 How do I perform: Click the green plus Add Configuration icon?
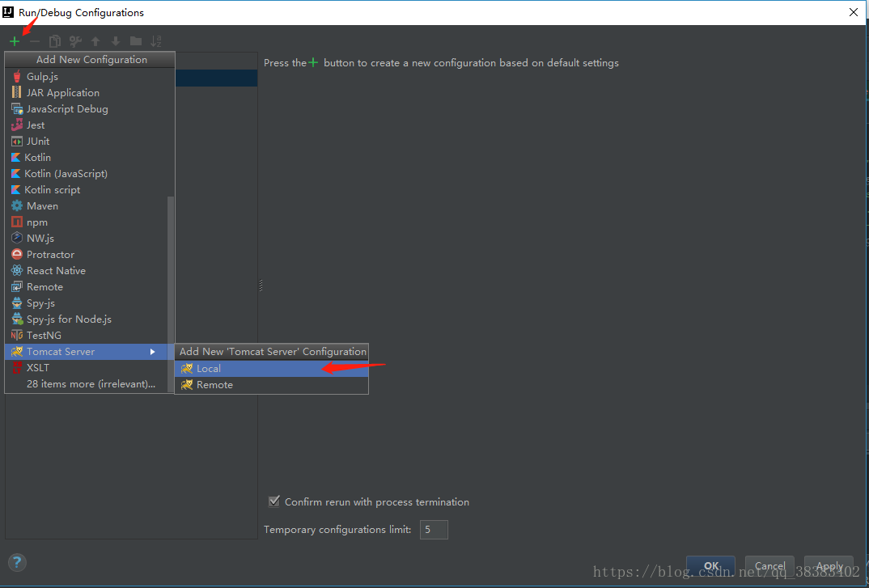[x=15, y=41]
